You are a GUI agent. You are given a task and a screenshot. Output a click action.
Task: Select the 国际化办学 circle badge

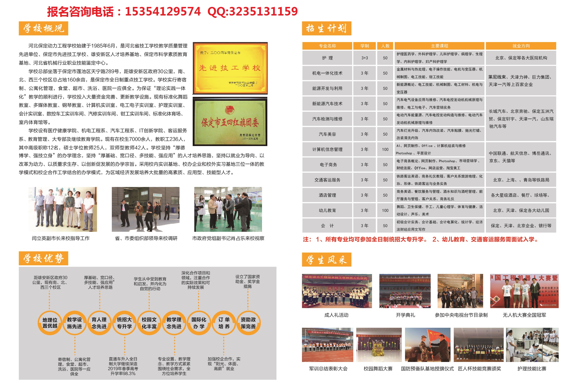(199, 323)
